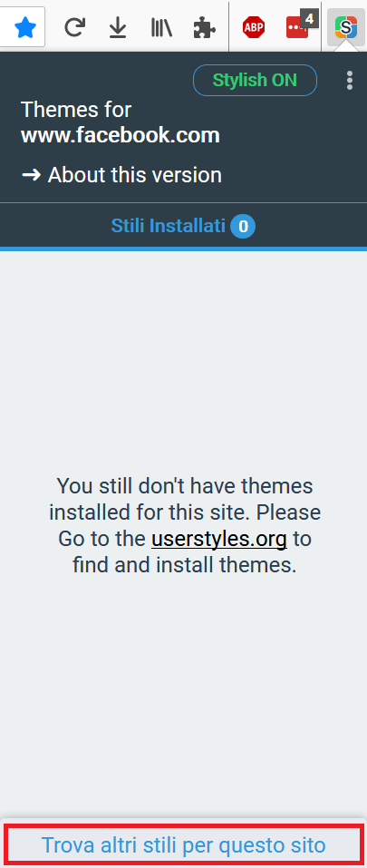367x868 pixels.
Task: Open the three-dot options menu
Action: point(349,80)
